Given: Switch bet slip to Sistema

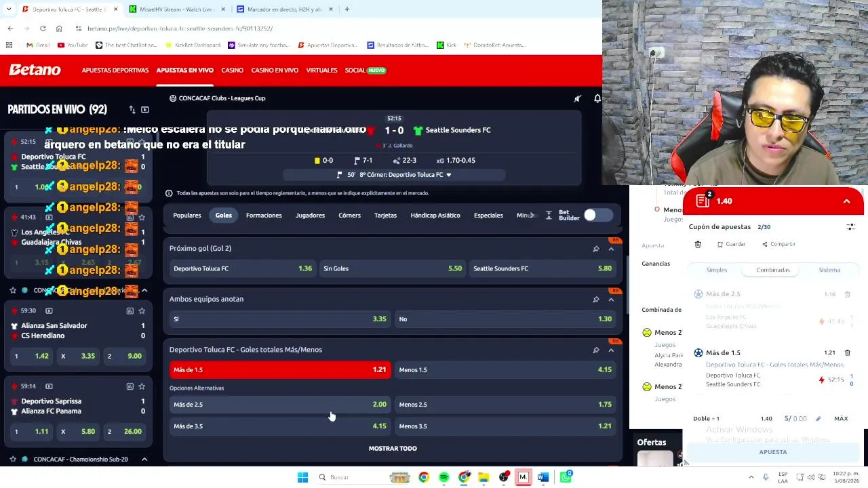Looking at the screenshot, I should [x=829, y=270].
